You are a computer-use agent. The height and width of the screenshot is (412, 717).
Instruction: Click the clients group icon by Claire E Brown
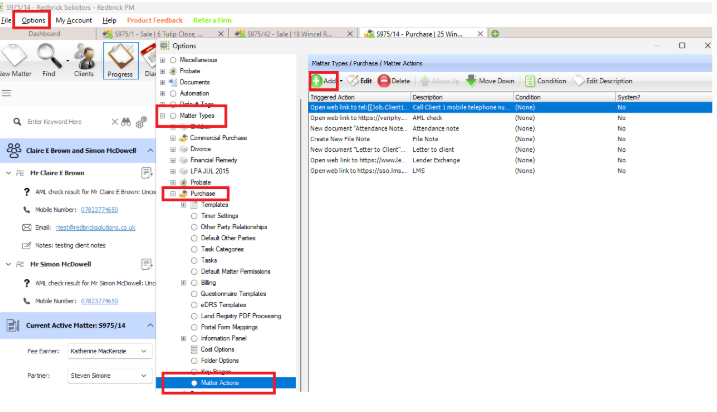(x=14, y=150)
